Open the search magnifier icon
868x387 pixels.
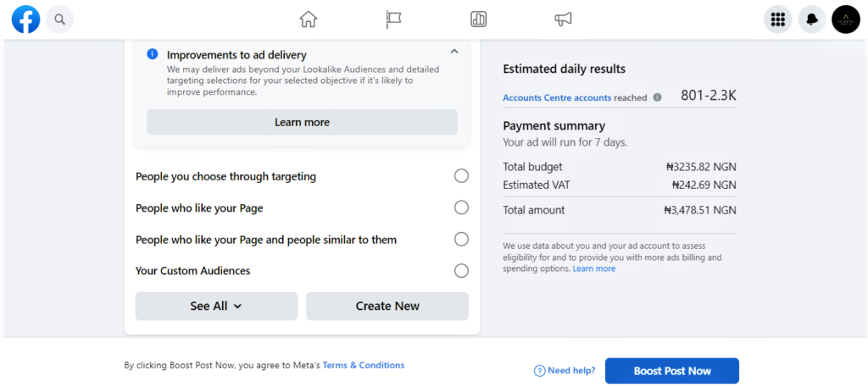click(60, 20)
